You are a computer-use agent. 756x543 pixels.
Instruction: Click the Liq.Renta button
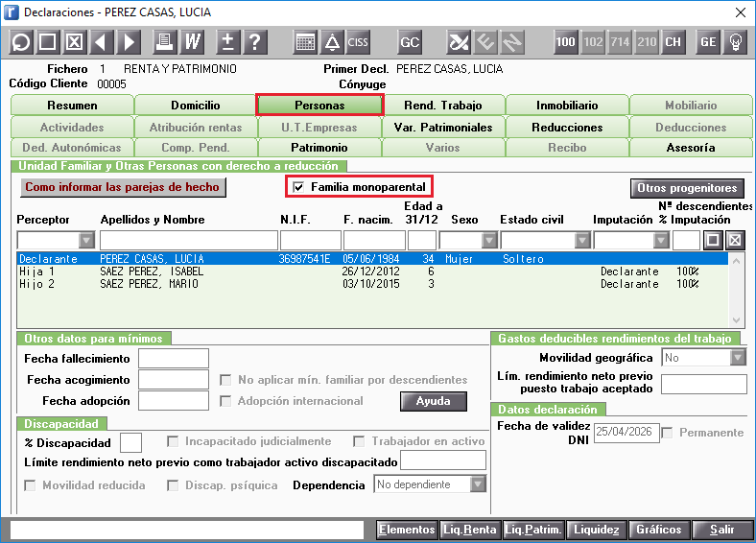point(470,530)
